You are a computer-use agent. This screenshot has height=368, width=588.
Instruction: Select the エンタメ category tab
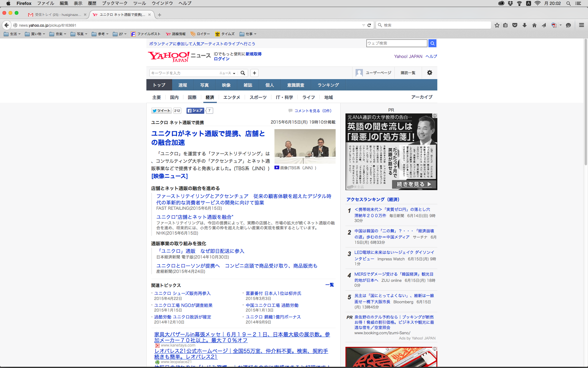pos(232,97)
